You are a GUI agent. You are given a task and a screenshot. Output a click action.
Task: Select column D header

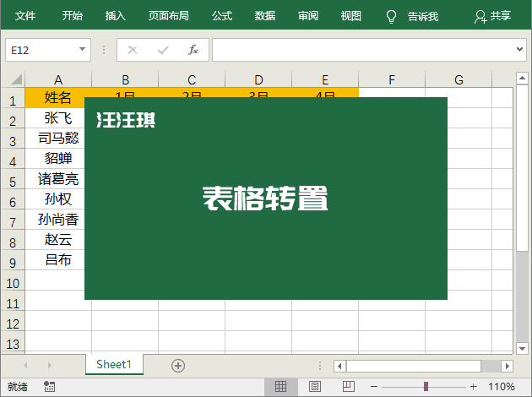(x=258, y=79)
